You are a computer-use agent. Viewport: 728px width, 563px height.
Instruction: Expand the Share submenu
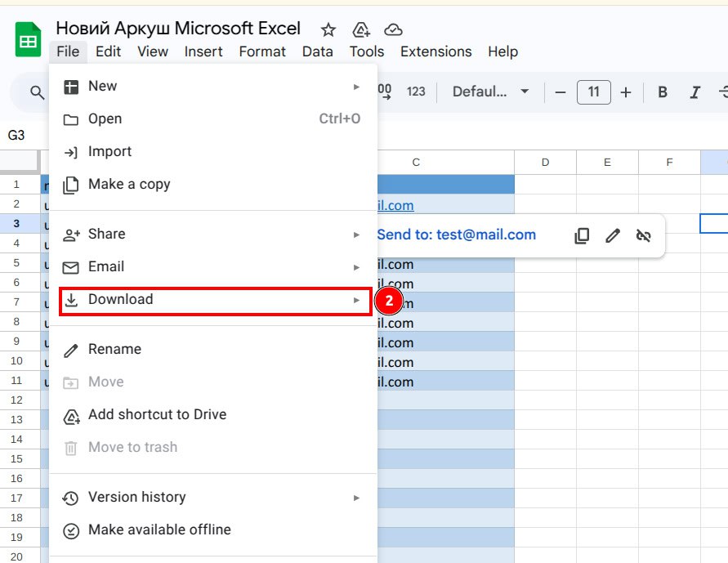point(213,235)
